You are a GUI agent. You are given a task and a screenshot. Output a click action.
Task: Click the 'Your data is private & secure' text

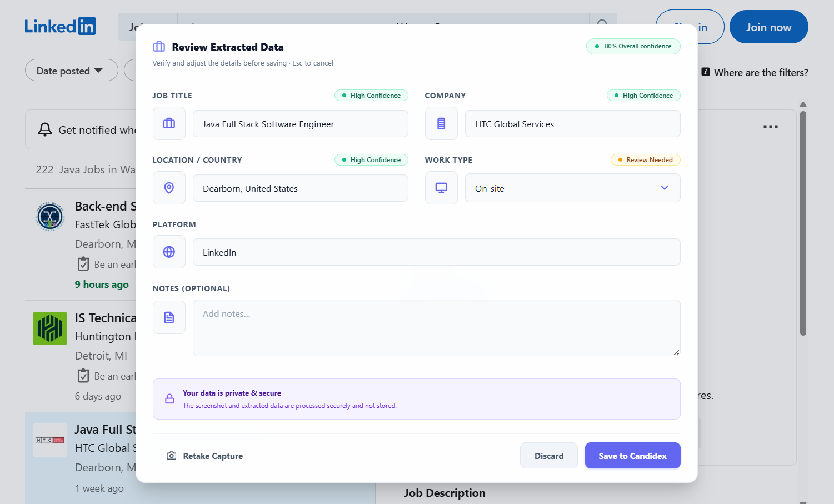point(232,393)
